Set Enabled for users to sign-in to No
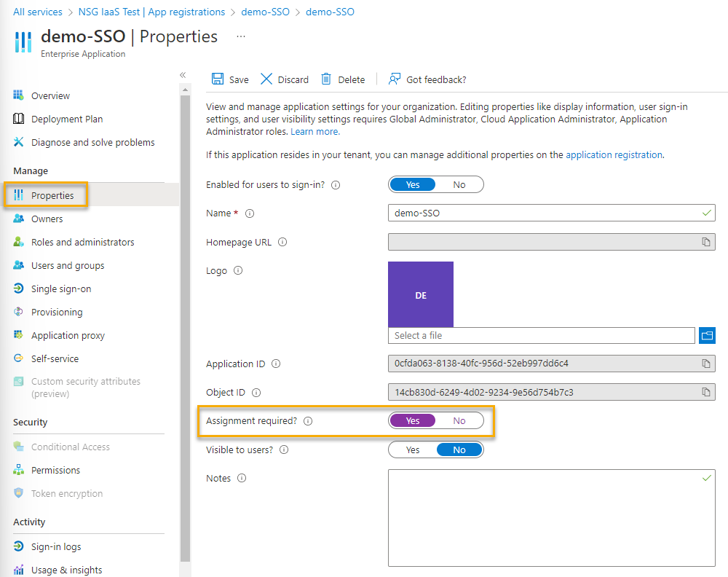Viewport: 728px width, 577px height. coord(459,184)
